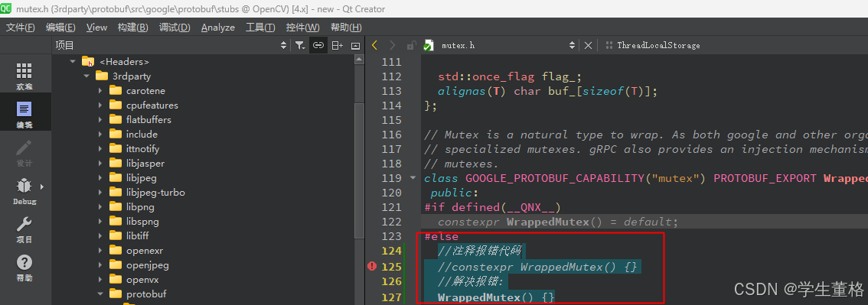Open the Help (帮助) mode
Image resolution: width=868 pixels, height=305 pixels.
pyautogui.click(x=24, y=268)
